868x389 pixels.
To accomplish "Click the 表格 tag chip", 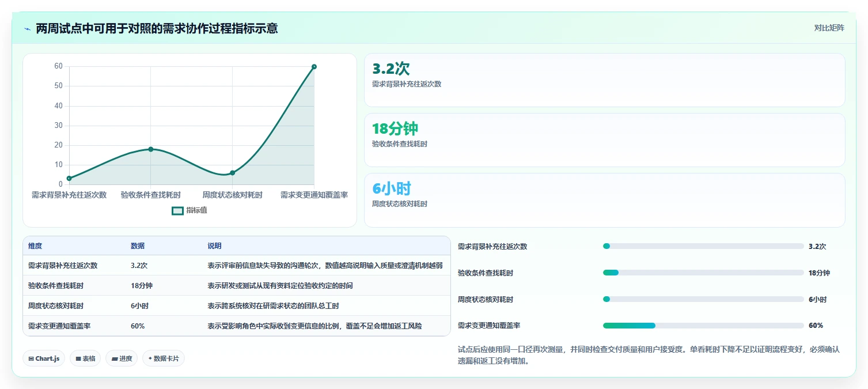I will [85, 358].
